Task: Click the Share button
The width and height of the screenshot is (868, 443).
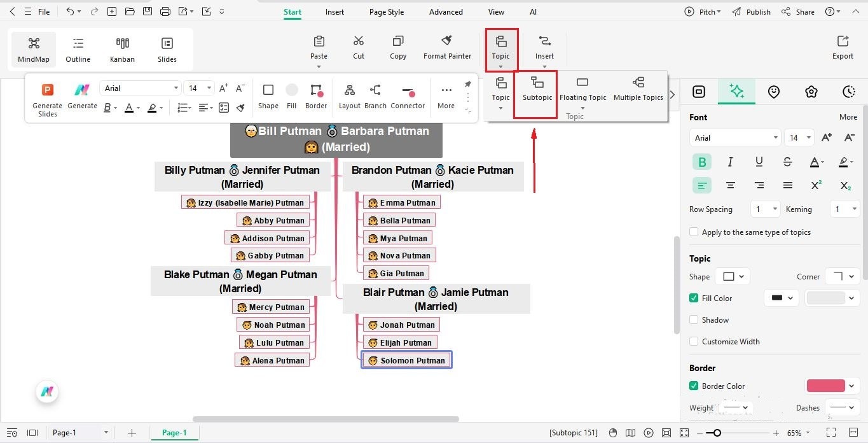Action: (x=797, y=12)
